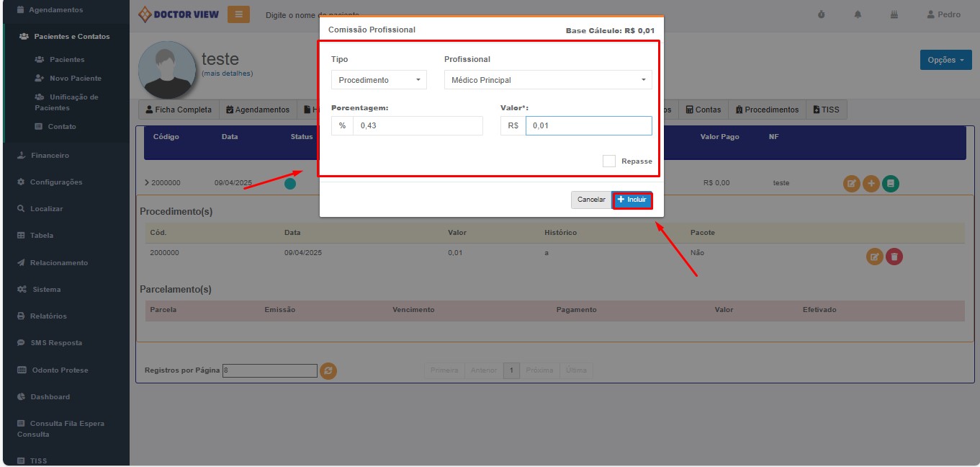
Task: Click the orange refresh icon beside Registros por Página
Action: click(x=328, y=370)
